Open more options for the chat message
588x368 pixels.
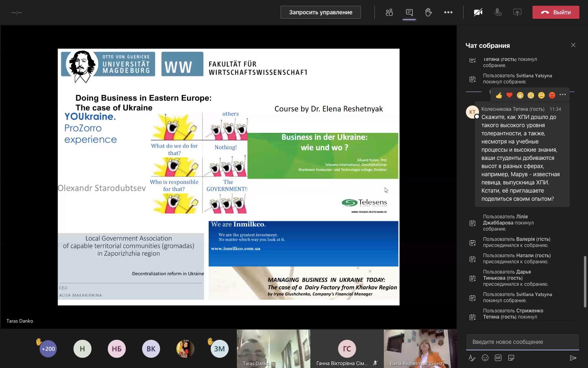563,95
